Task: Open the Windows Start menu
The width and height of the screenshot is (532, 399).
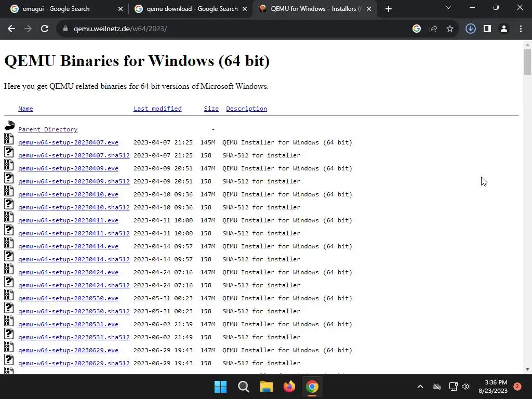Action: click(x=220, y=387)
